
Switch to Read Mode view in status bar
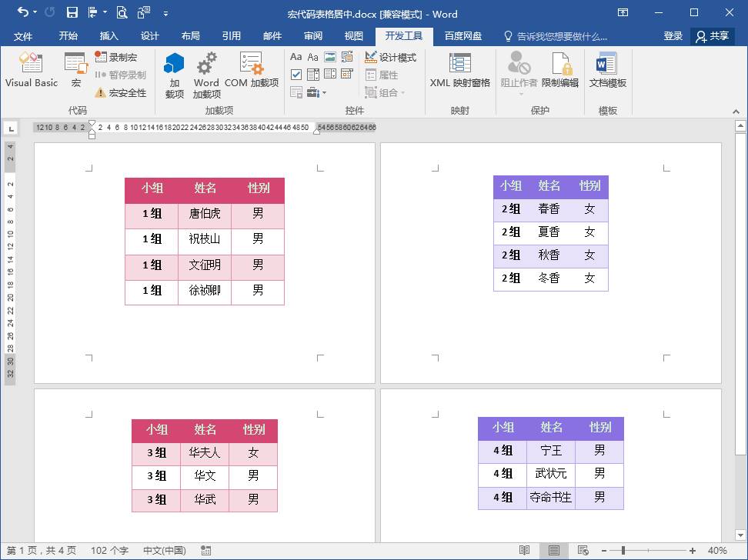click(x=524, y=551)
